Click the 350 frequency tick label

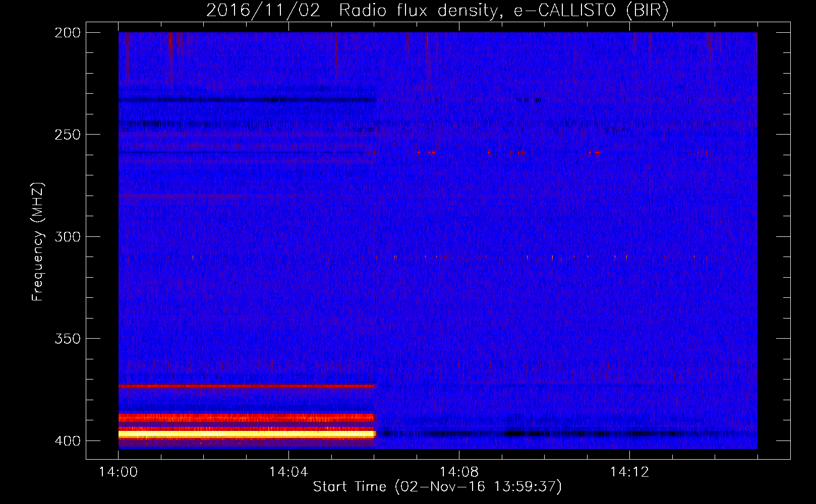pyautogui.click(x=68, y=339)
